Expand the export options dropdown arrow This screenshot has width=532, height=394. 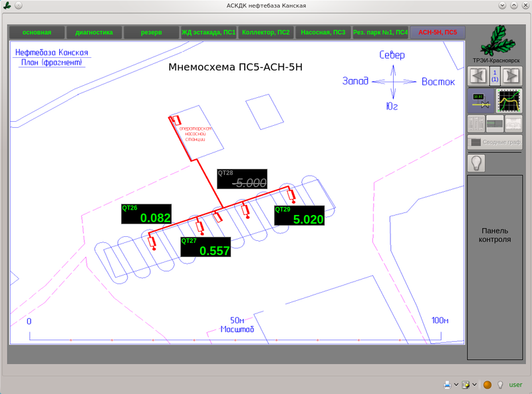tap(475, 385)
